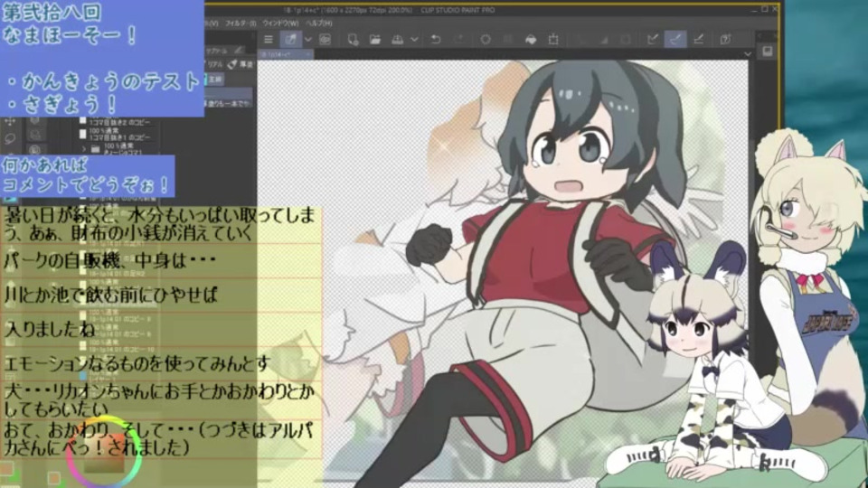Open the フィルター menu
Screen dimensions: 868x488
pyautogui.click(x=241, y=23)
